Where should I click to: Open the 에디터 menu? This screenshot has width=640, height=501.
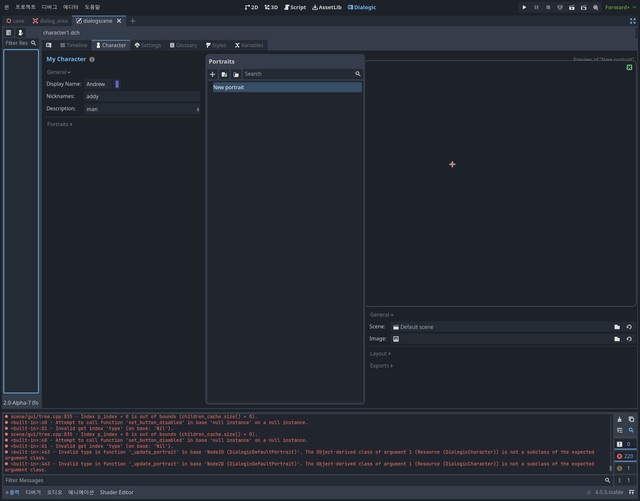[x=71, y=7]
